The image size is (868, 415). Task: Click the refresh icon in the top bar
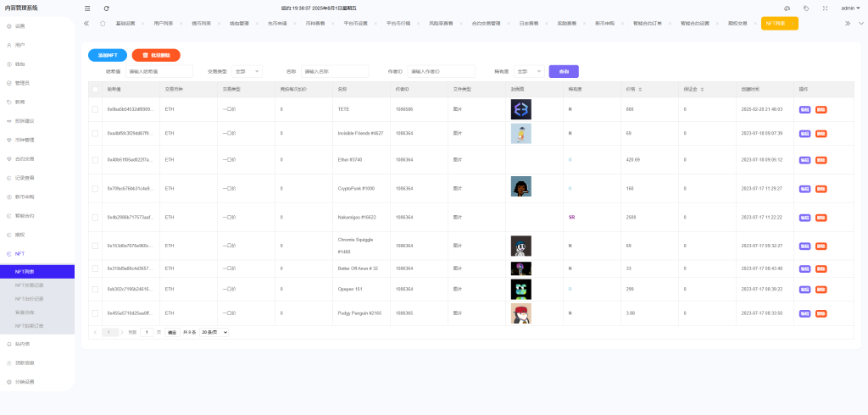coord(107,8)
